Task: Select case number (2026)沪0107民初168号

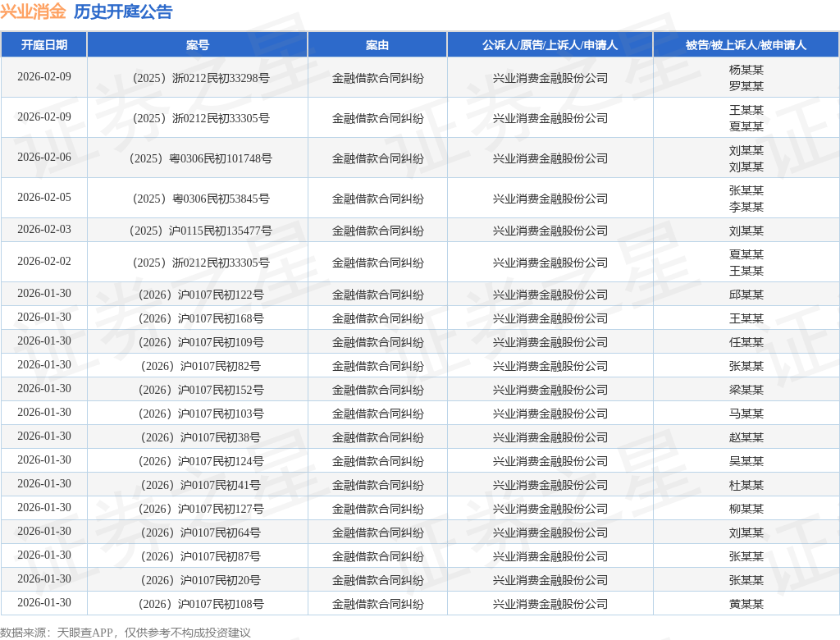Action: (201, 319)
